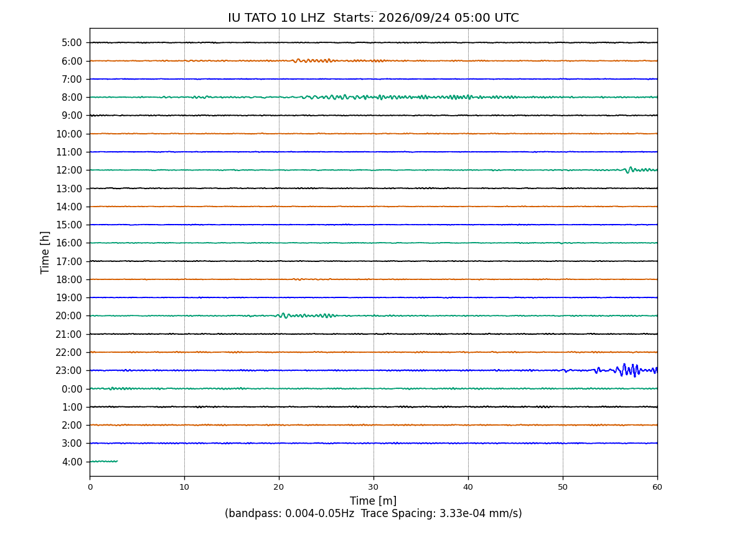Click the short green trace at 4:00

click(103, 461)
